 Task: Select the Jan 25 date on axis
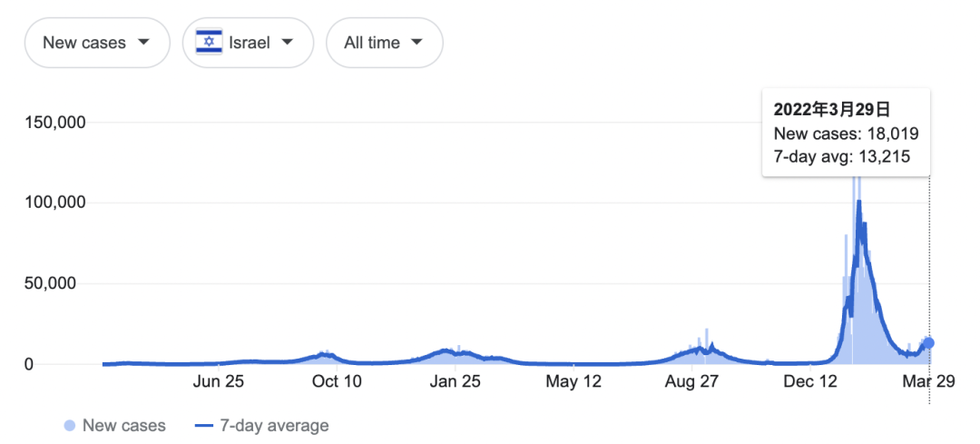pyautogui.click(x=455, y=381)
